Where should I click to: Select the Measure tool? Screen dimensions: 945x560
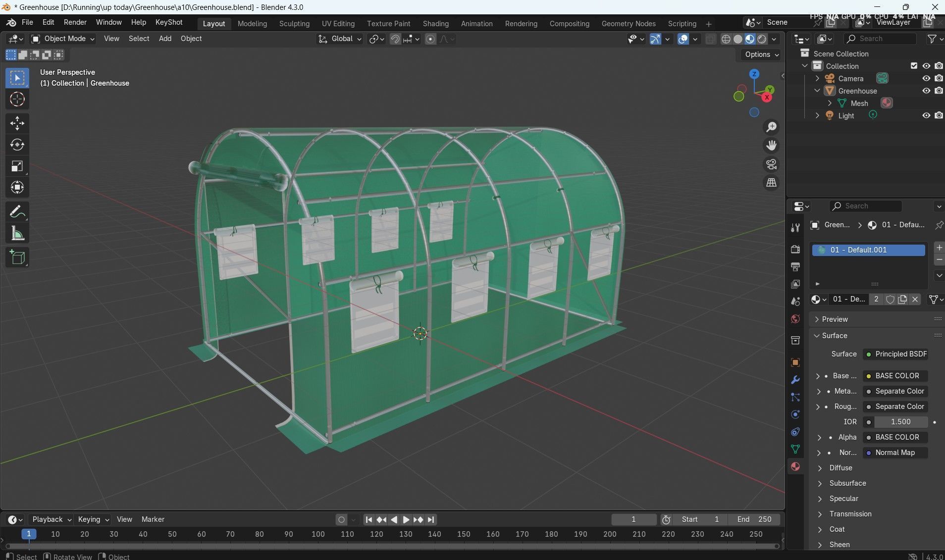click(x=17, y=233)
